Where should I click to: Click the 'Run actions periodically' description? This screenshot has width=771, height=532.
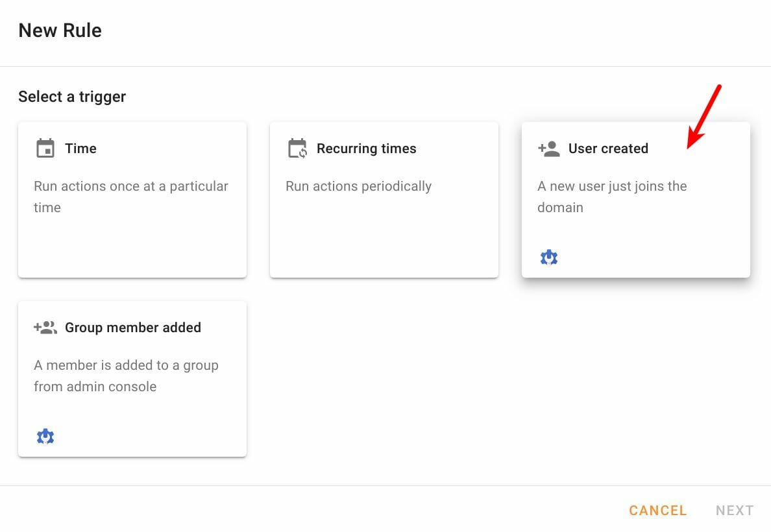pyautogui.click(x=358, y=186)
